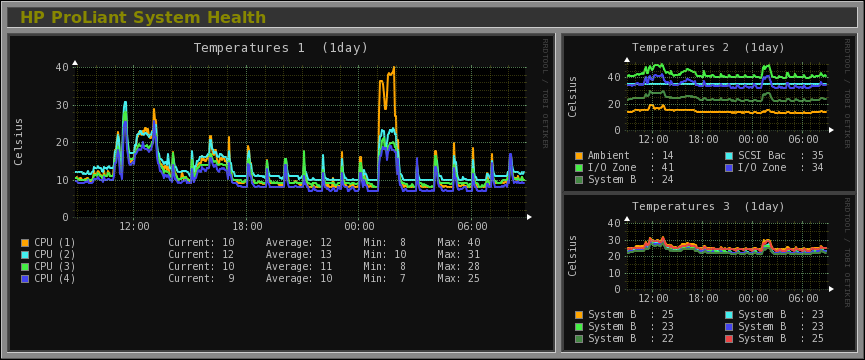The height and width of the screenshot is (360, 865).
Task: Click the orange Ambient legend swatch
Action: click(x=579, y=155)
